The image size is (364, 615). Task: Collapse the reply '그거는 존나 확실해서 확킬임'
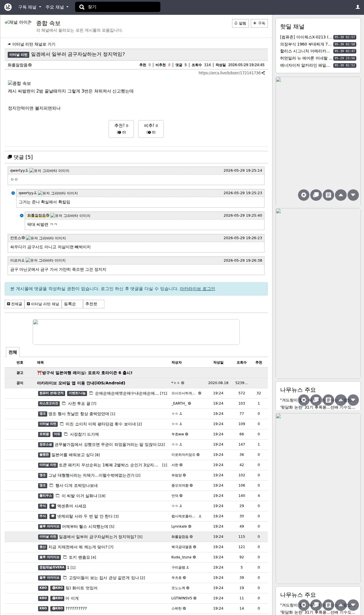pyautogui.click(x=13, y=193)
